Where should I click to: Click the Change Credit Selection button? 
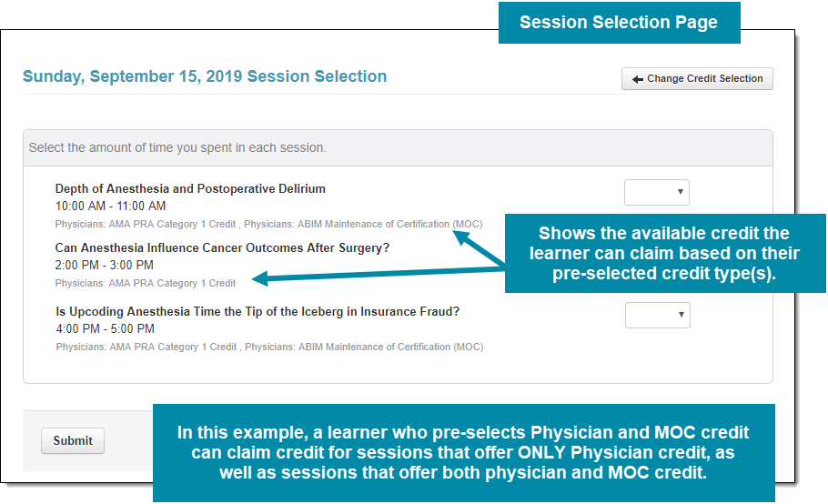697,78
